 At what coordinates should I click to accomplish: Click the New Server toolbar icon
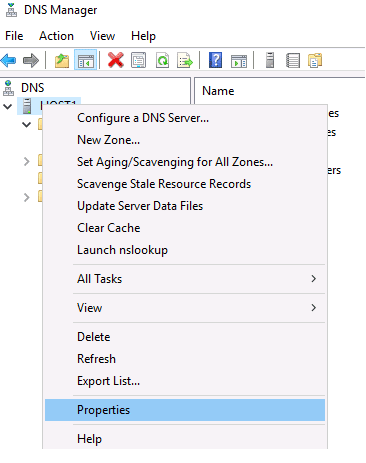[x=270, y=60]
